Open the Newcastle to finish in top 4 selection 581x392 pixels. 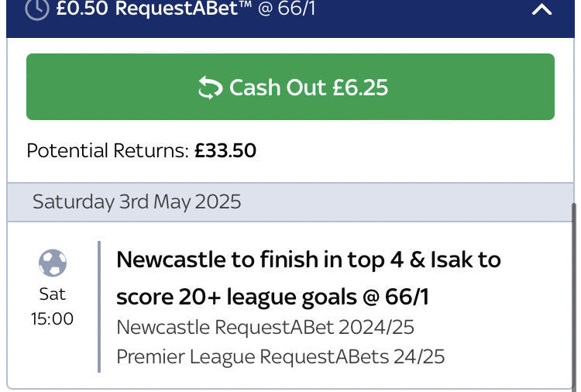[308, 260]
